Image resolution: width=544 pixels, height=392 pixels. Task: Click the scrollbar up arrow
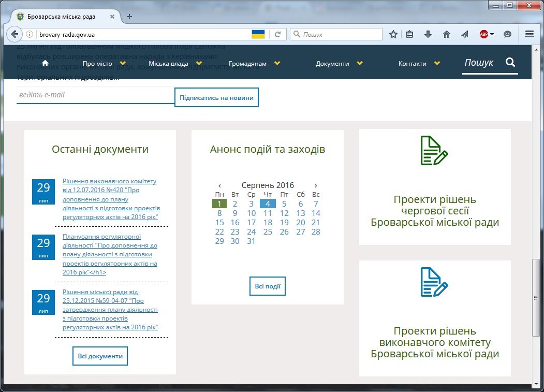pos(536,49)
